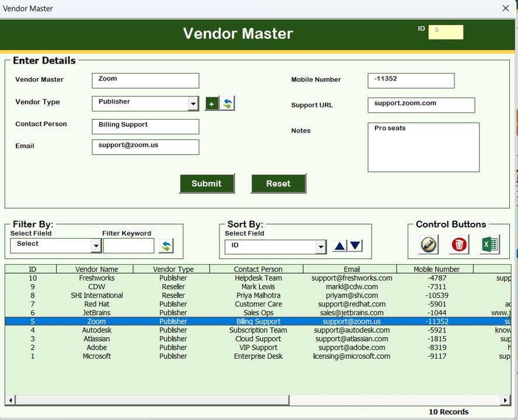Click the Vendor Name column header
The height and width of the screenshot is (420, 518).
point(96,269)
